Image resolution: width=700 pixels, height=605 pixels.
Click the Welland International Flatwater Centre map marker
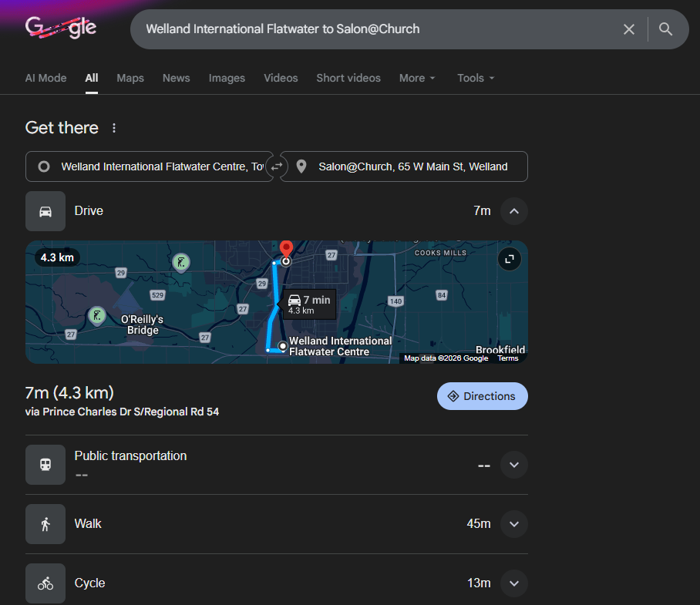(283, 346)
